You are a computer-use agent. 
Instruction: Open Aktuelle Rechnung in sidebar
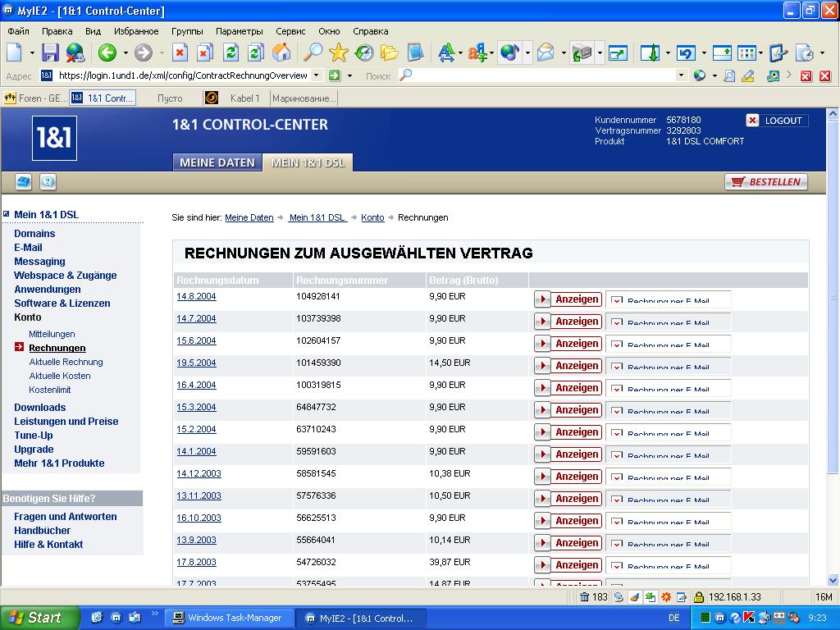pyautogui.click(x=66, y=362)
